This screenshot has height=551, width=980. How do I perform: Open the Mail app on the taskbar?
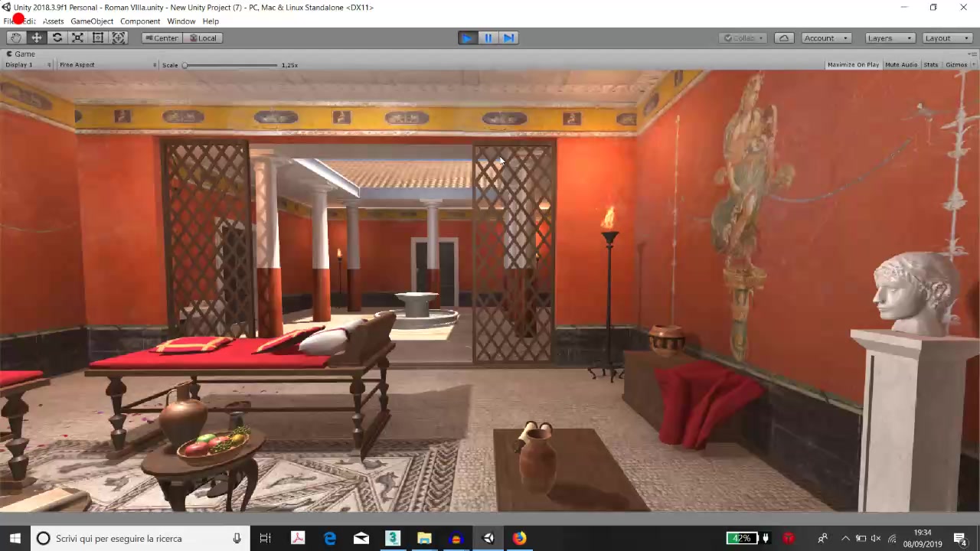pos(361,538)
